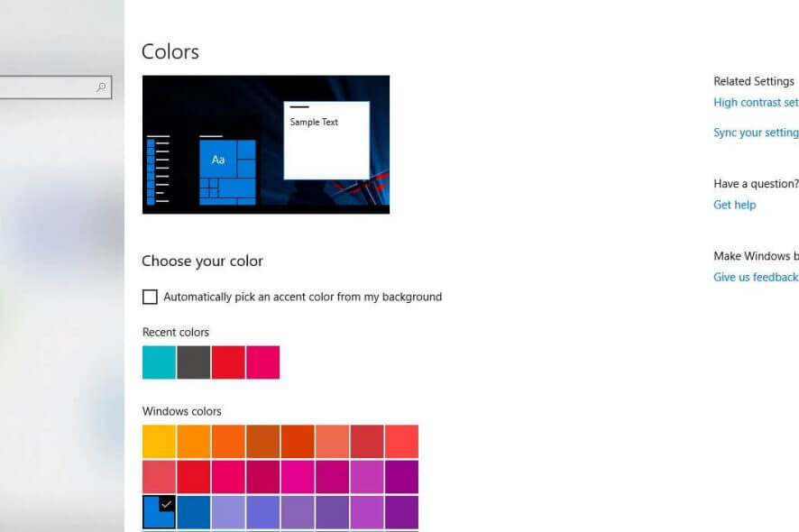Select the gold swatch in Windows colors
The height and width of the screenshot is (532, 799).
[158, 441]
